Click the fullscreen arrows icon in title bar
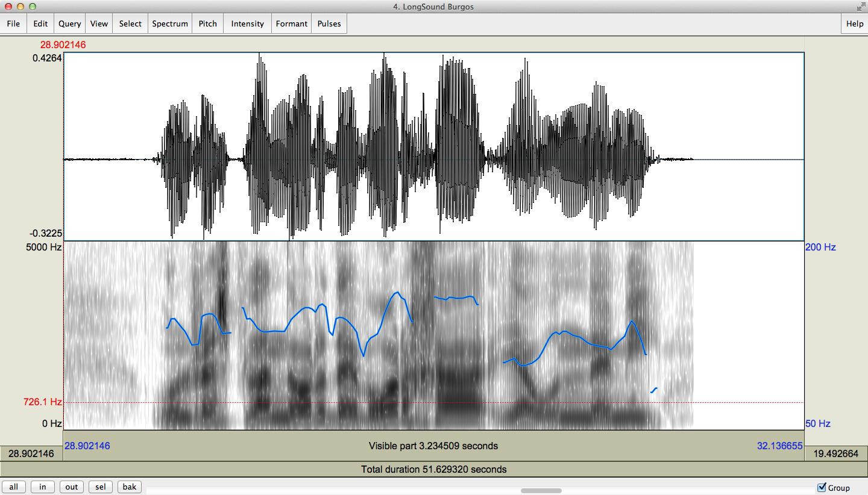The width and height of the screenshot is (868, 495). click(861, 7)
